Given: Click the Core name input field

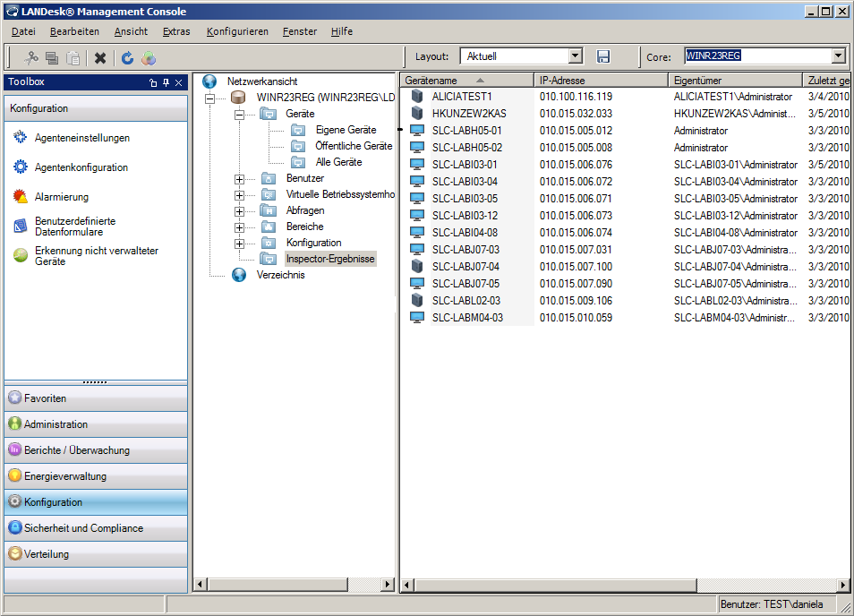Looking at the screenshot, I should [x=757, y=56].
